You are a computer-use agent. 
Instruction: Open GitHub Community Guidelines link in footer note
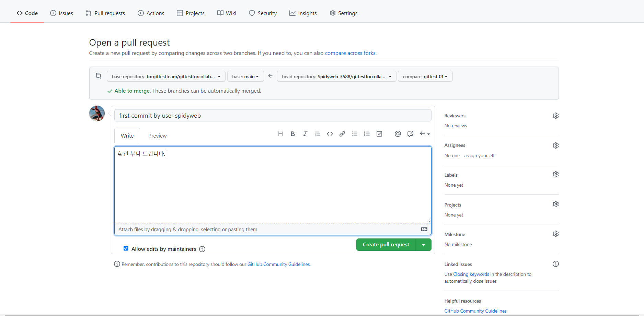[x=279, y=264]
